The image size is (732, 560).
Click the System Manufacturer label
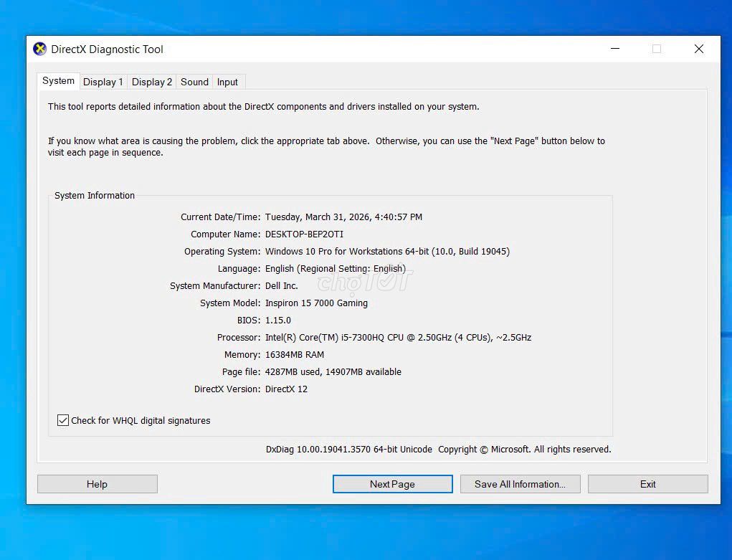click(x=215, y=286)
